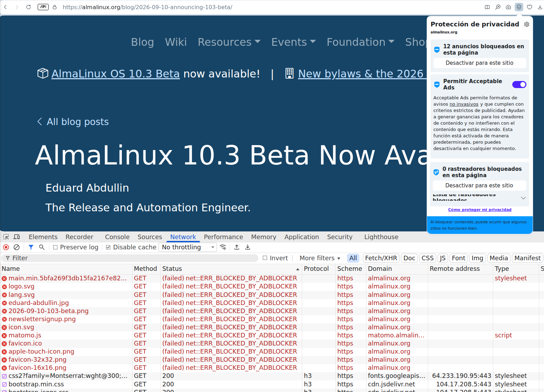
Task: Take a snapshot with the camera icon
Action: coord(508,7)
